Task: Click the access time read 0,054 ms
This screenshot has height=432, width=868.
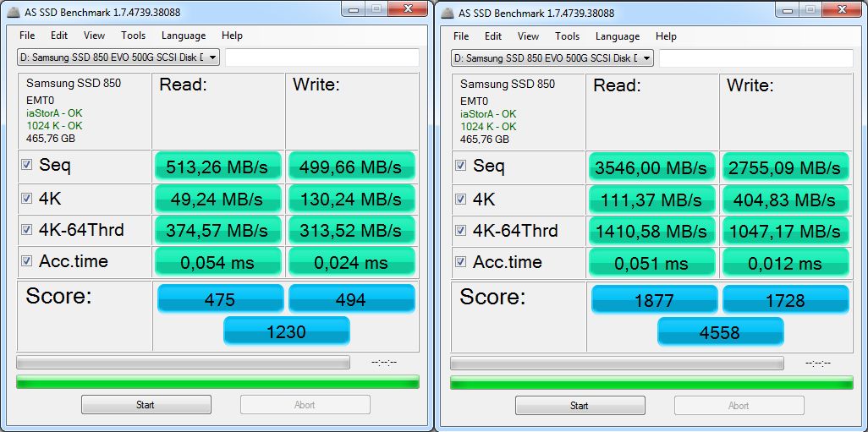Action: pyautogui.click(x=218, y=261)
